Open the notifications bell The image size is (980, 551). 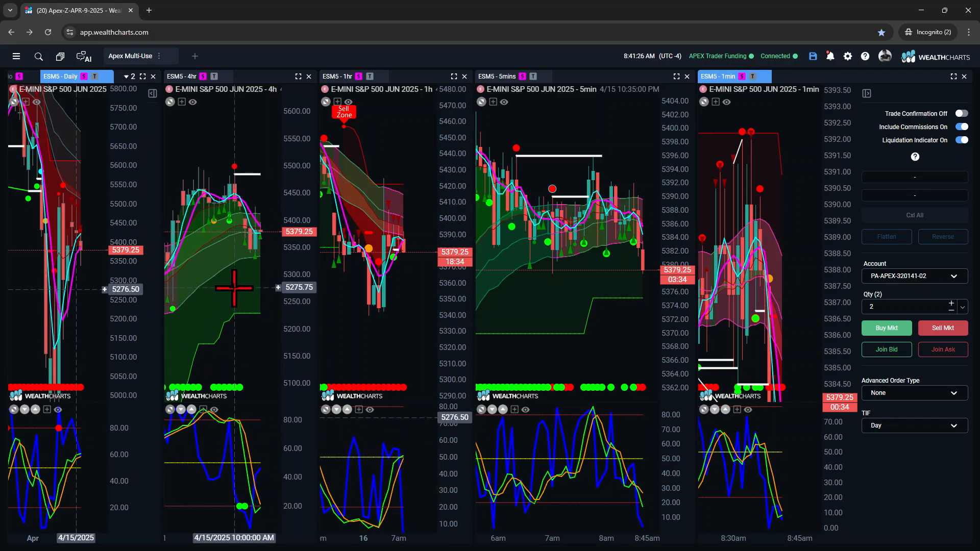tap(830, 56)
